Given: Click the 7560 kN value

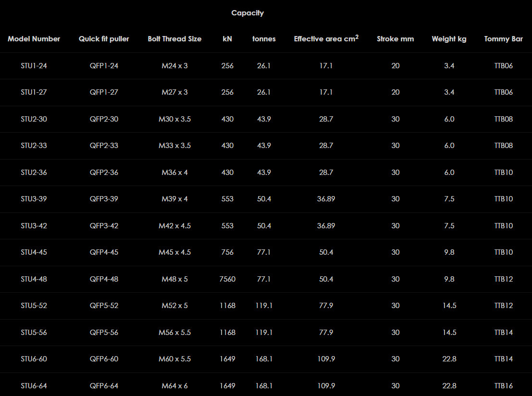Looking at the screenshot, I should pos(227,279).
